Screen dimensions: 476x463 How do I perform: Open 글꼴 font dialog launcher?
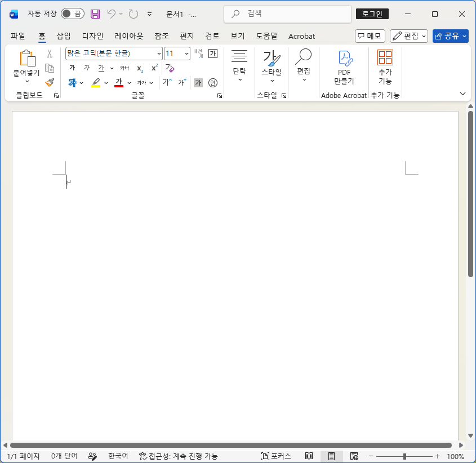(x=220, y=96)
